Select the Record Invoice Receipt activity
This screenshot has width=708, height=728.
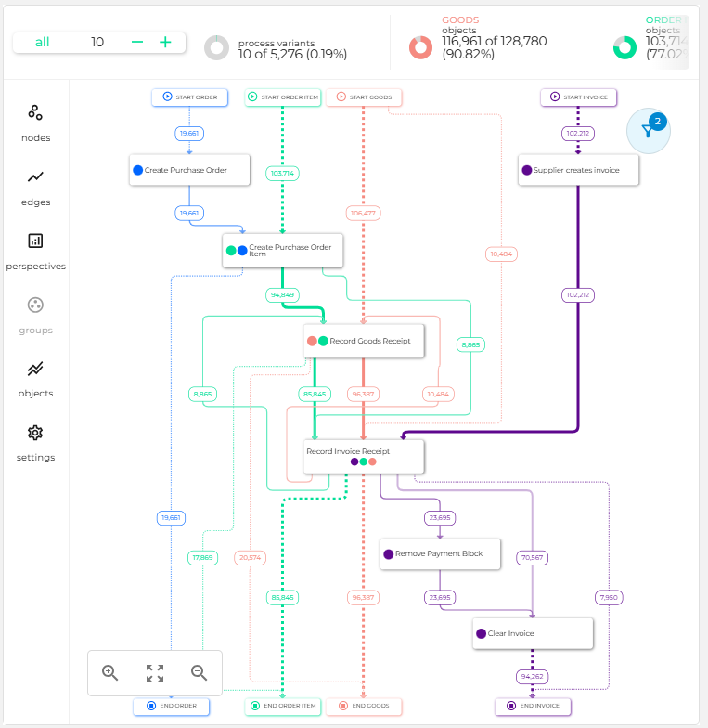coord(364,457)
